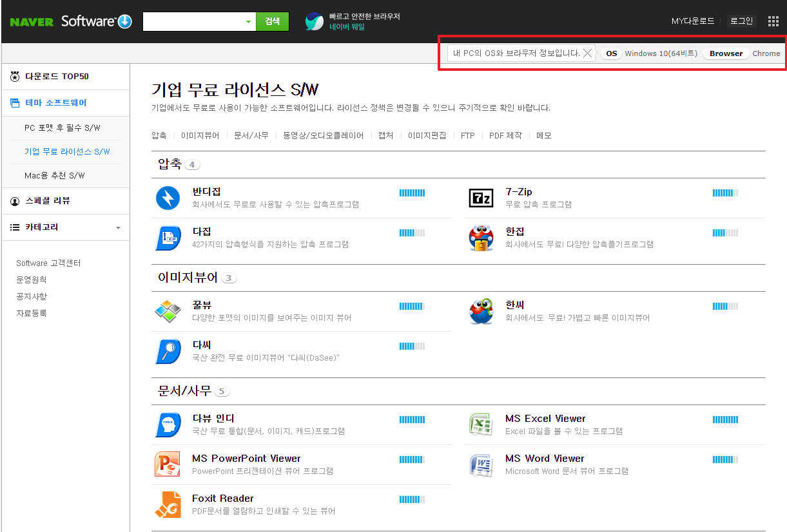Click the 카테고리 list icon
Viewport: 787px width, 532px height.
pyautogui.click(x=15, y=228)
